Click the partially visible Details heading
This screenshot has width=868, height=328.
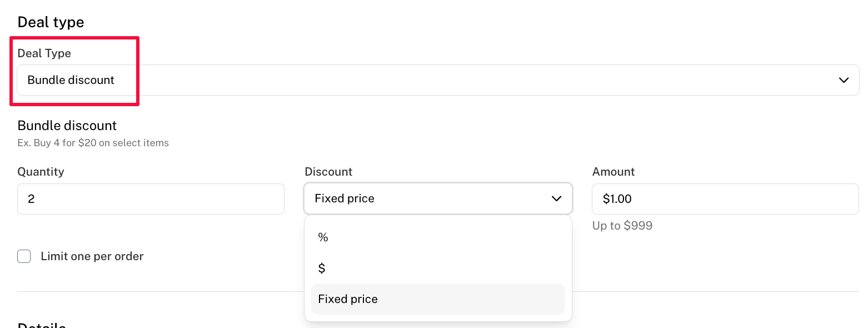(x=42, y=324)
